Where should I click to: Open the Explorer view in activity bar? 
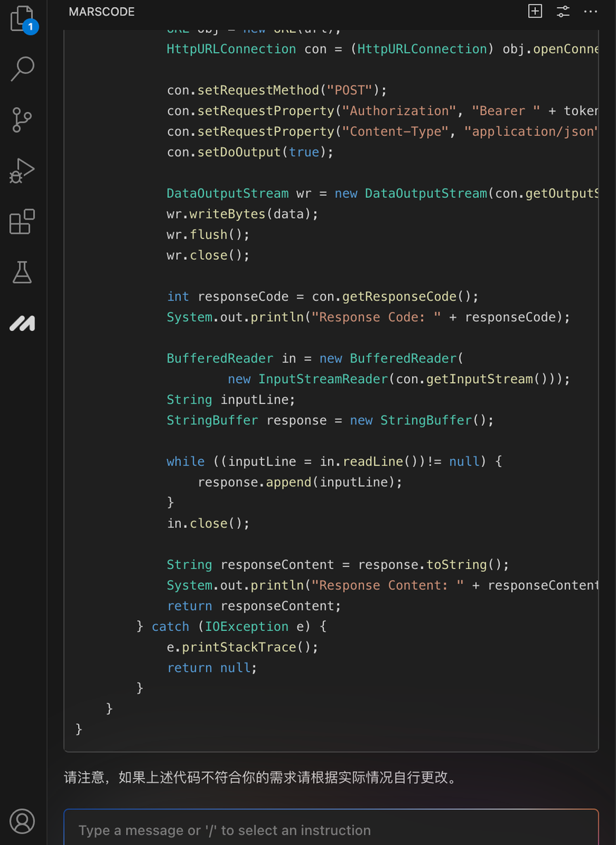click(23, 18)
